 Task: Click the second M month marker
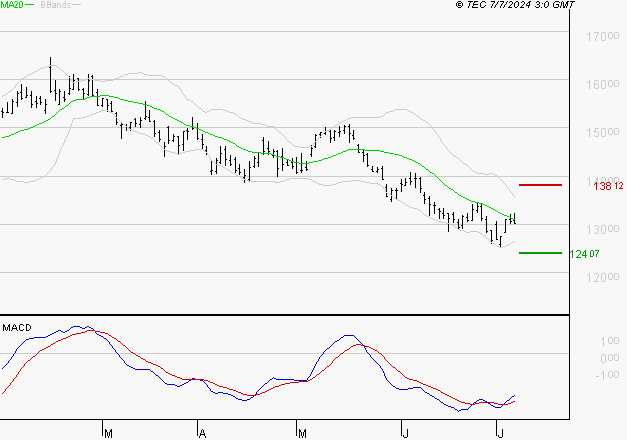point(302,433)
